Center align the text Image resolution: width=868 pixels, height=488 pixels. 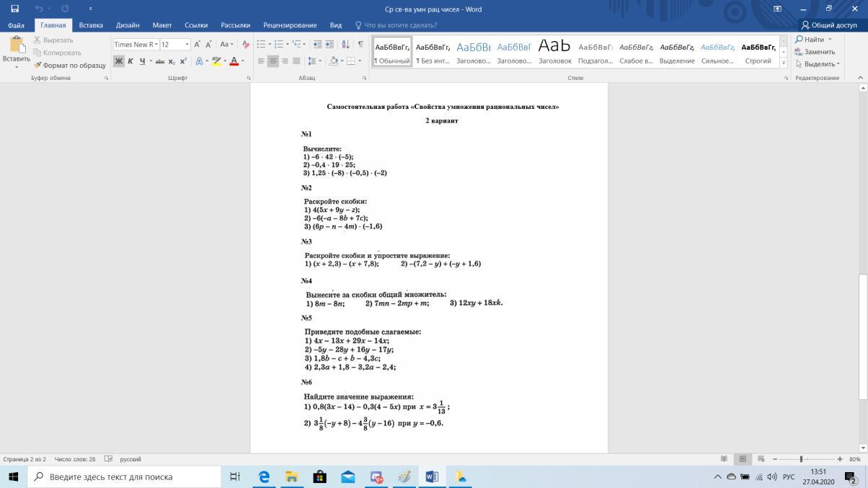(x=273, y=61)
